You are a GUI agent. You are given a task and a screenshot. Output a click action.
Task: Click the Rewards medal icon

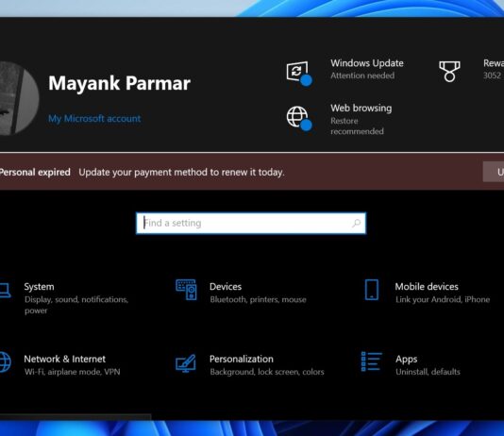(x=449, y=72)
